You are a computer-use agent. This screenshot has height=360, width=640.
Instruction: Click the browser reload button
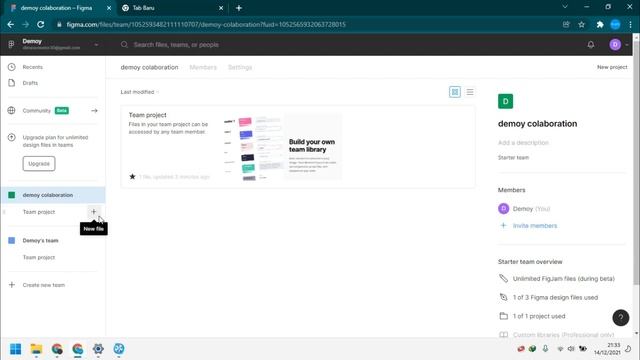pyautogui.click(x=40, y=24)
